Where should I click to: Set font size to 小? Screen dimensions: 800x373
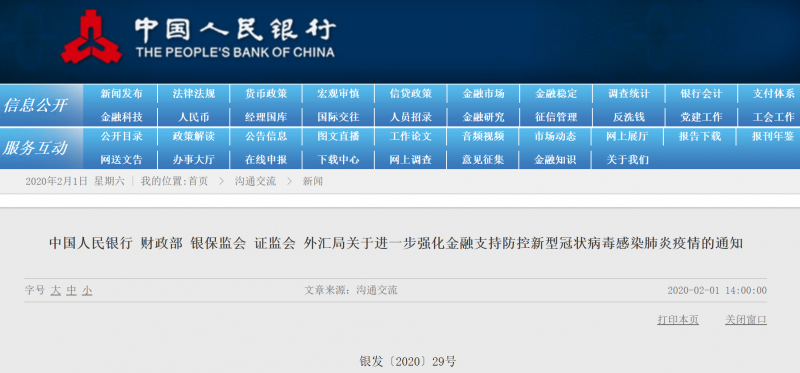click(x=87, y=291)
